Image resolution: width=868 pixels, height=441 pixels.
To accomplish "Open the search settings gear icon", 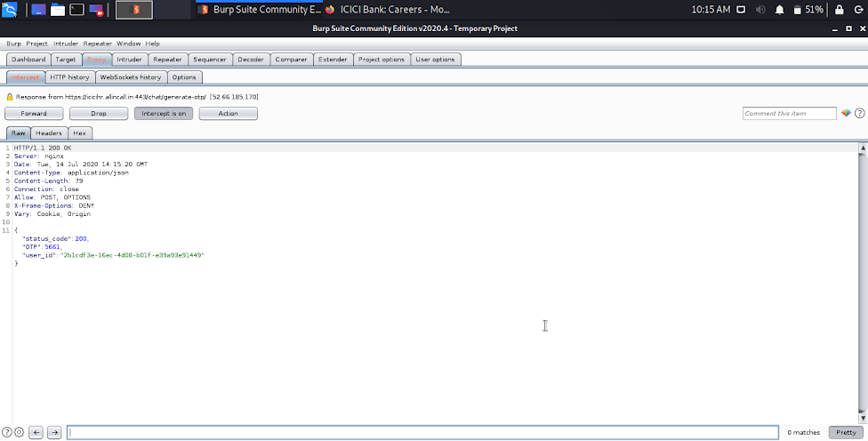I will pos(19,432).
